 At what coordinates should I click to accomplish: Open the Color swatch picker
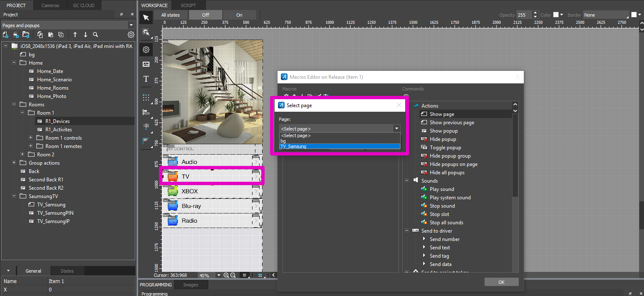coord(556,15)
